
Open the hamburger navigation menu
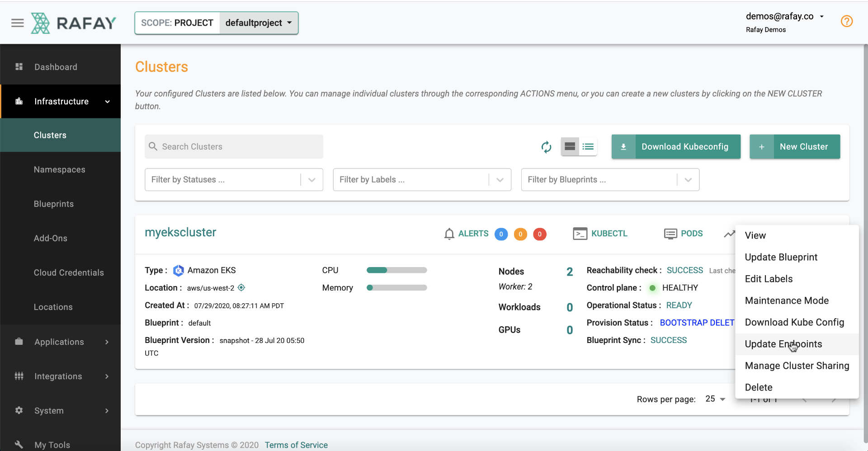[18, 23]
